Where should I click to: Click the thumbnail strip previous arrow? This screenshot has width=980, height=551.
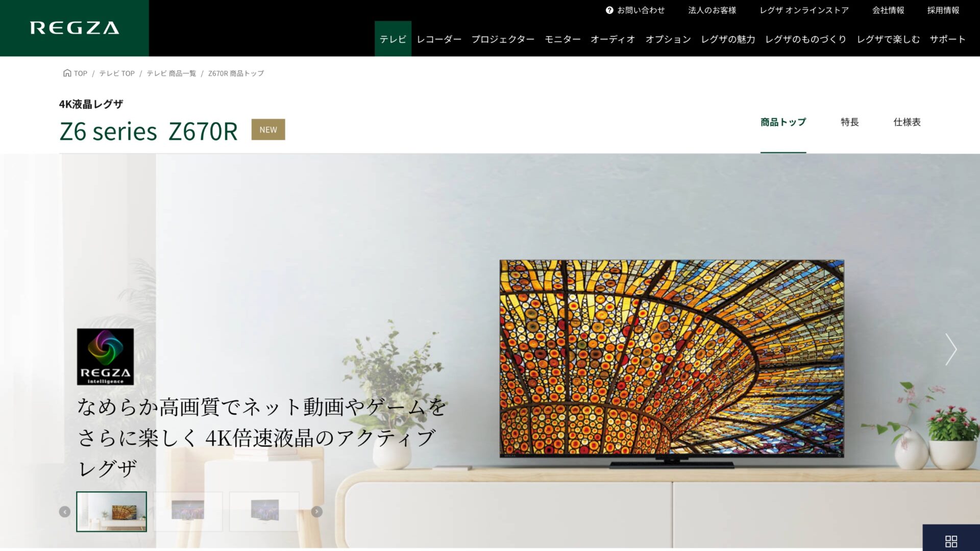point(65,512)
